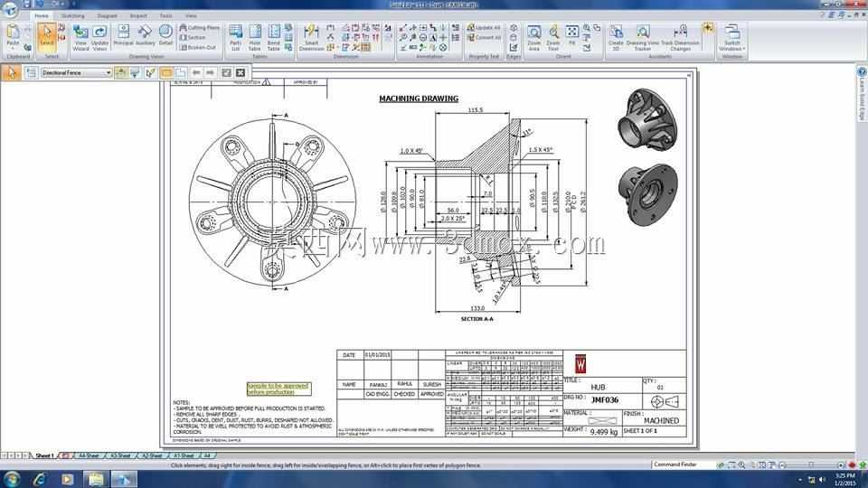
Task: Select the A4-Sheet background tab
Action: 89,455
